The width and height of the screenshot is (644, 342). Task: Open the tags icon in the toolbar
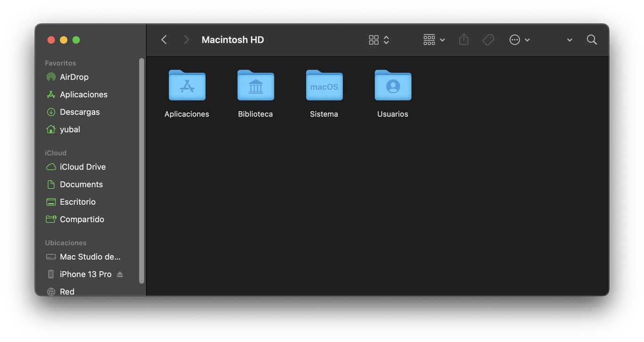click(488, 40)
